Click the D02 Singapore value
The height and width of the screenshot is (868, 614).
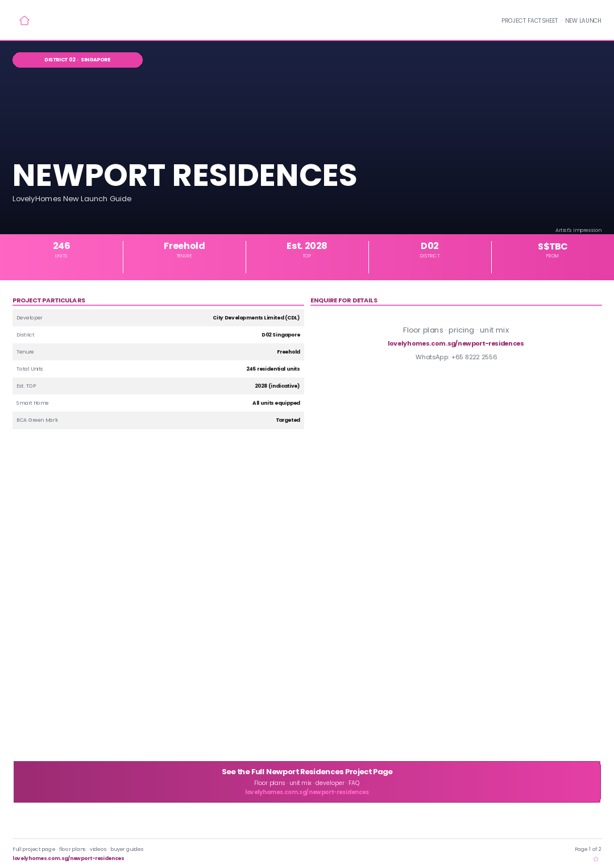click(x=281, y=335)
